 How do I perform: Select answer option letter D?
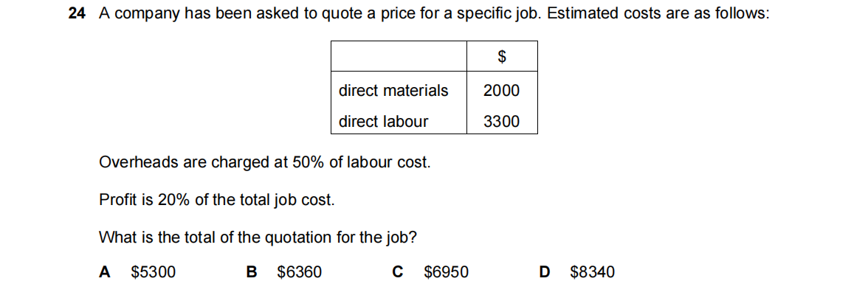point(545,272)
